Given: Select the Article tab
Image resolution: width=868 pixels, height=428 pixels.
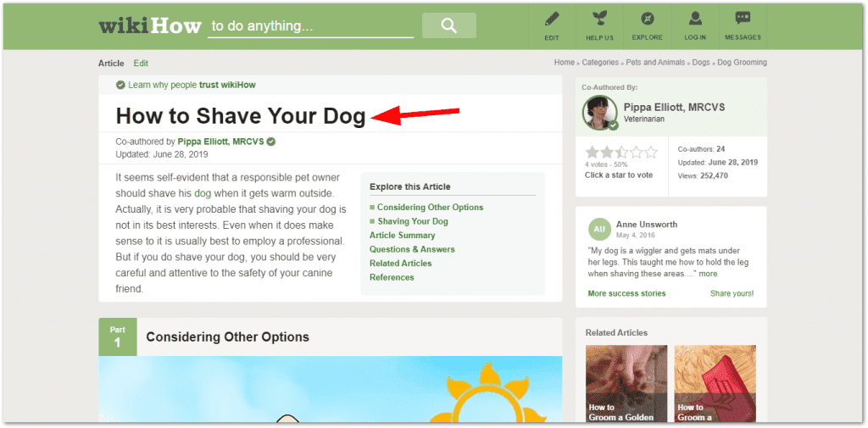Looking at the screenshot, I should 111,63.
